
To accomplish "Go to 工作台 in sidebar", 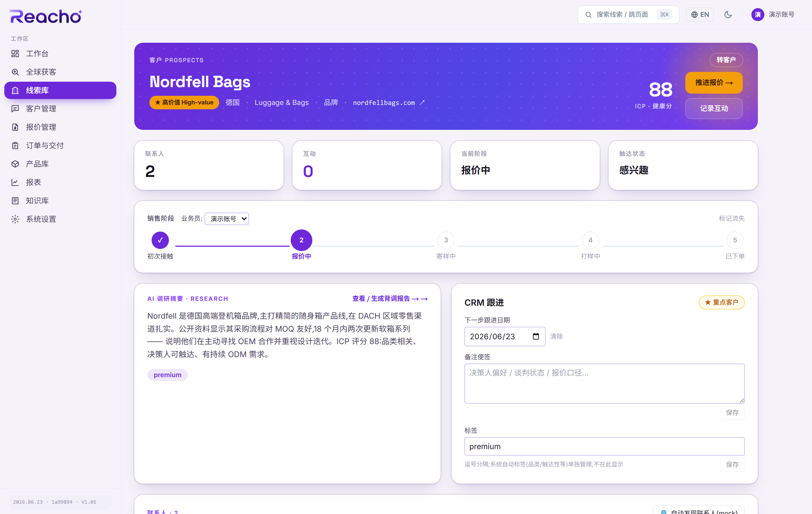I will tap(60, 53).
